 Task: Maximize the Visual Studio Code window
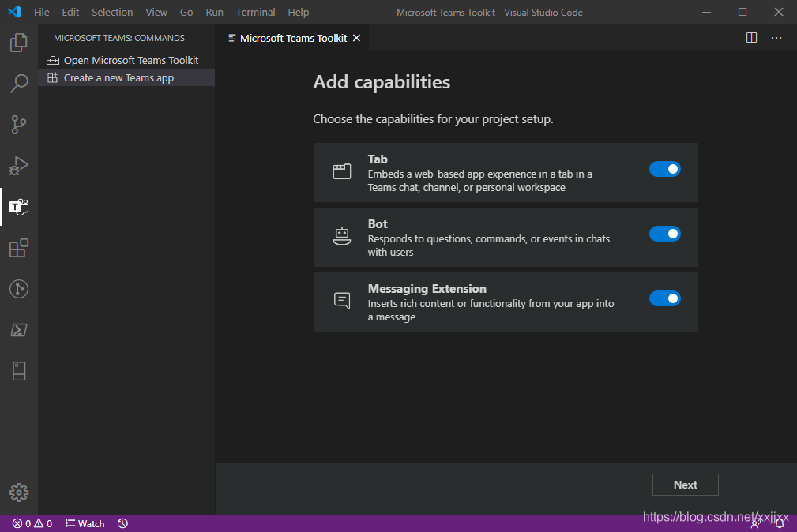coord(742,12)
